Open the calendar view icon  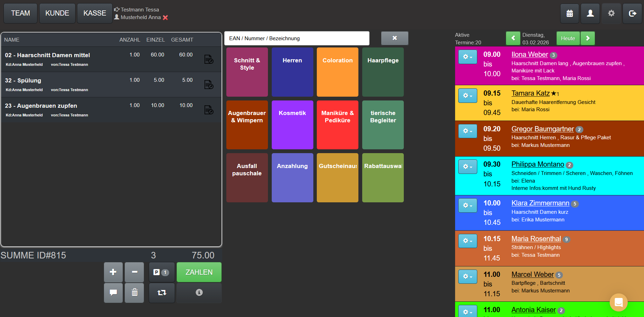point(569,14)
